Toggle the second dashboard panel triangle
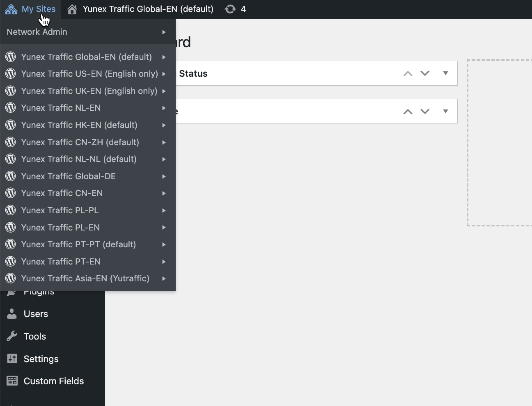Image resolution: width=532 pixels, height=406 pixels. coord(445,111)
